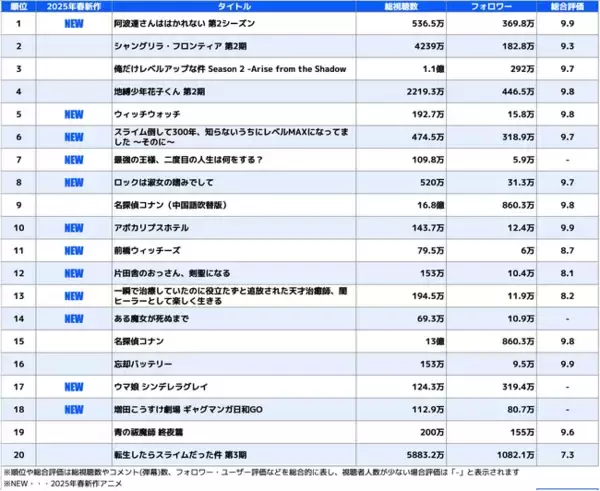
Task: Select title ウマ娘 シンデレラグレイ
Action: (161, 387)
